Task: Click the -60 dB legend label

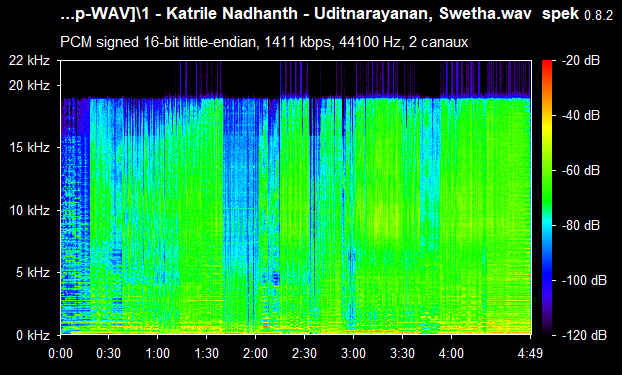Action: pos(582,171)
